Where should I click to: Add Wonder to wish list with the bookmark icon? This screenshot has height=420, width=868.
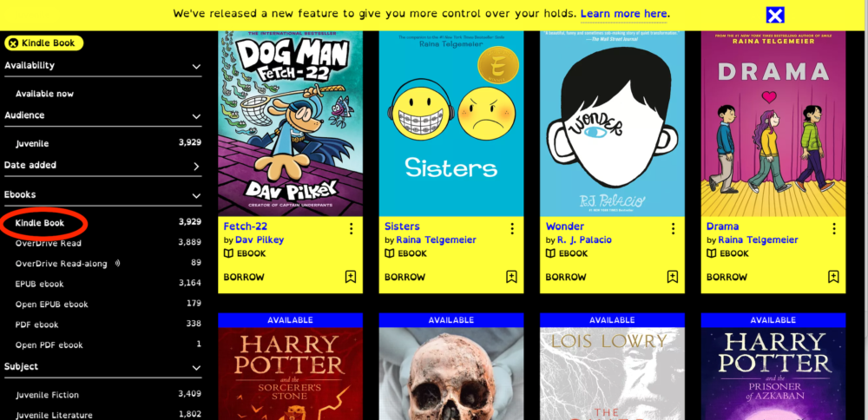click(673, 277)
